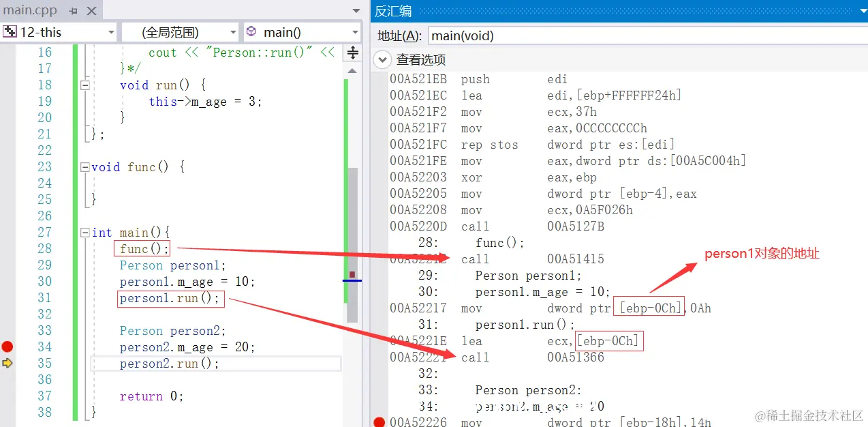Click address 00A521F2 in disassembly

[x=418, y=112]
